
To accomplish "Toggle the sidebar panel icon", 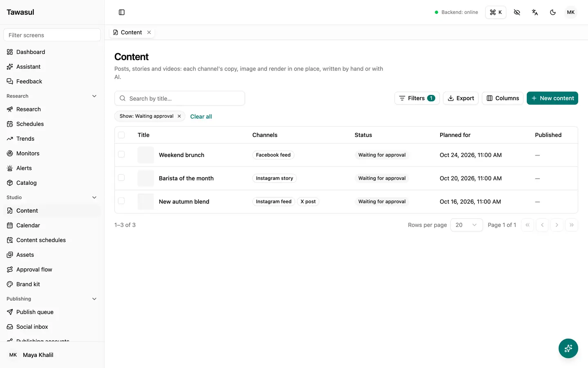I will click(x=122, y=12).
